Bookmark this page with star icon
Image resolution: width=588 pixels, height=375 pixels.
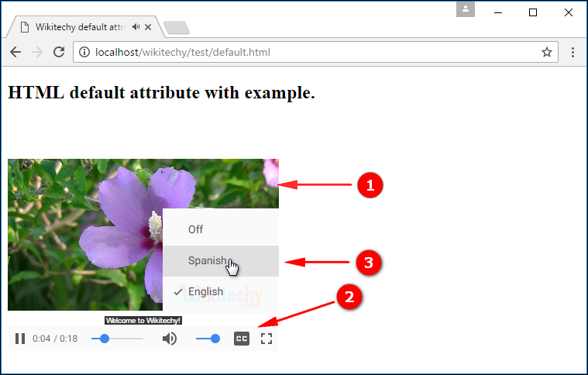click(x=547, y=53)
